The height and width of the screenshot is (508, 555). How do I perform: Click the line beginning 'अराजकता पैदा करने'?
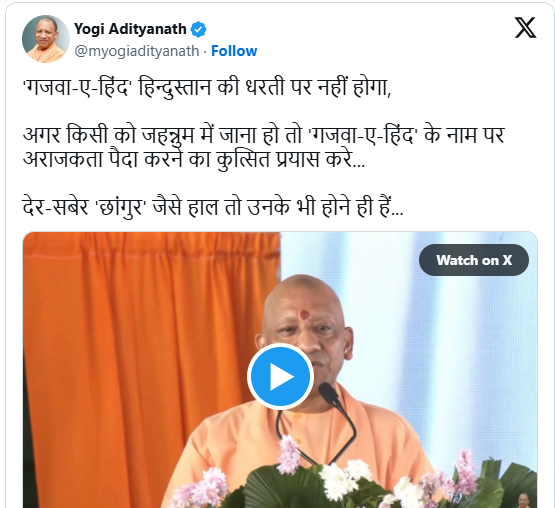pos(194,160)
